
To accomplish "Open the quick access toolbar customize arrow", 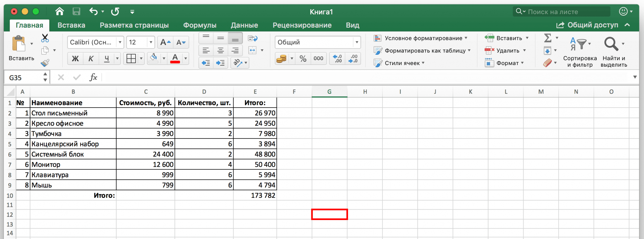I will coord(132,12).
